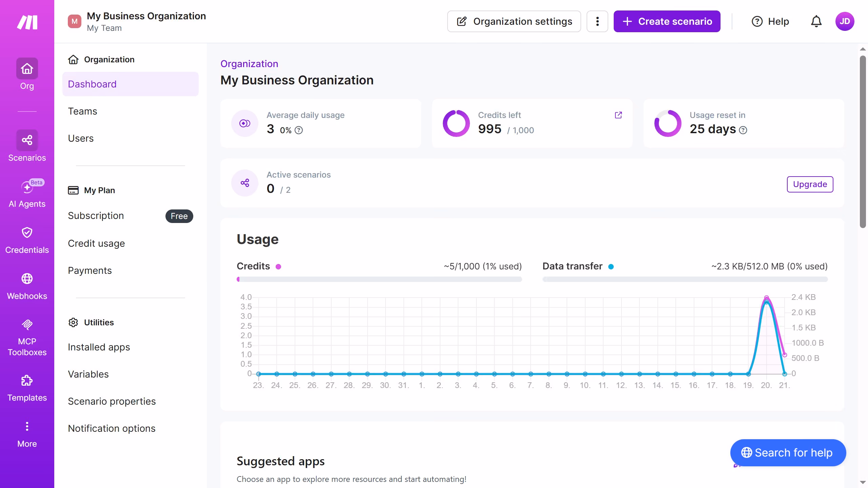Open Scenario properties

click(131, 401)
